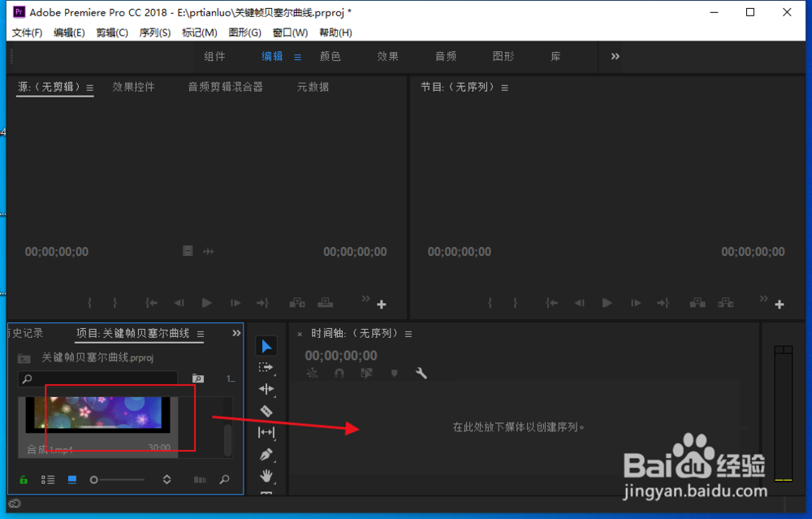Open Program panel menu icon
This screenshot has height=519, width=812.
(504, 88)
